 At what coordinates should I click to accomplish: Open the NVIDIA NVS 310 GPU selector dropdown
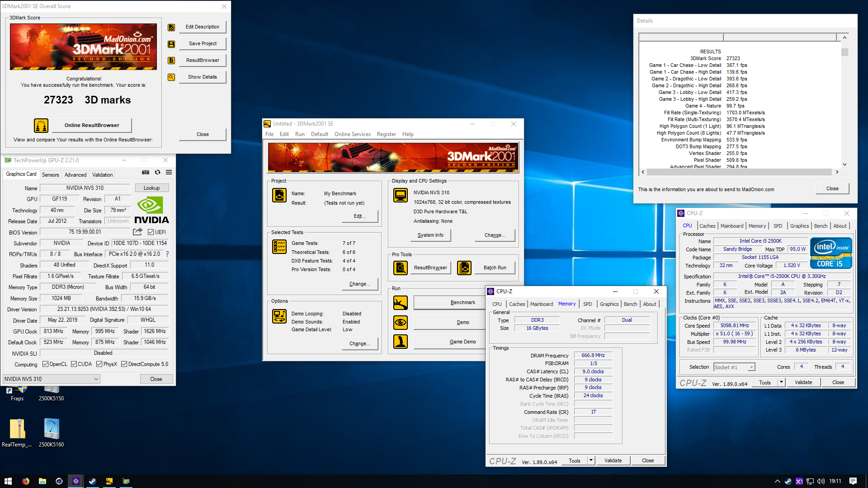pos(52,379)
